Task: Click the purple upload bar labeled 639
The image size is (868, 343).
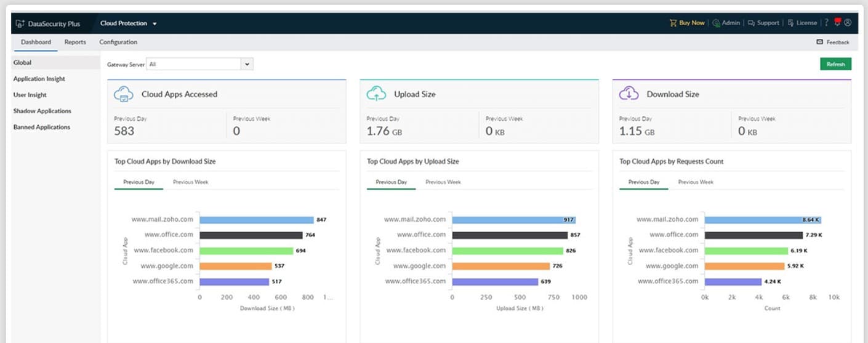Action: coord(495,281)
